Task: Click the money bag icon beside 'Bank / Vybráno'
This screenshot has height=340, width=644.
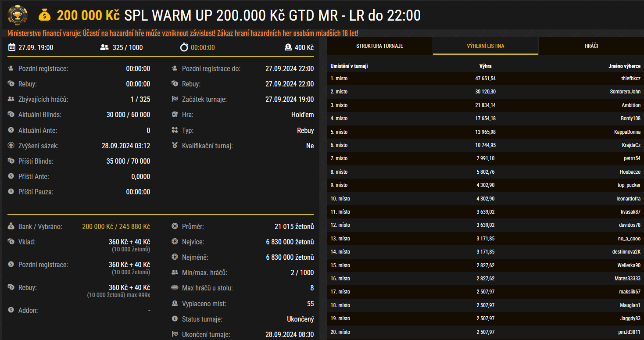Action: coord(11,227)
